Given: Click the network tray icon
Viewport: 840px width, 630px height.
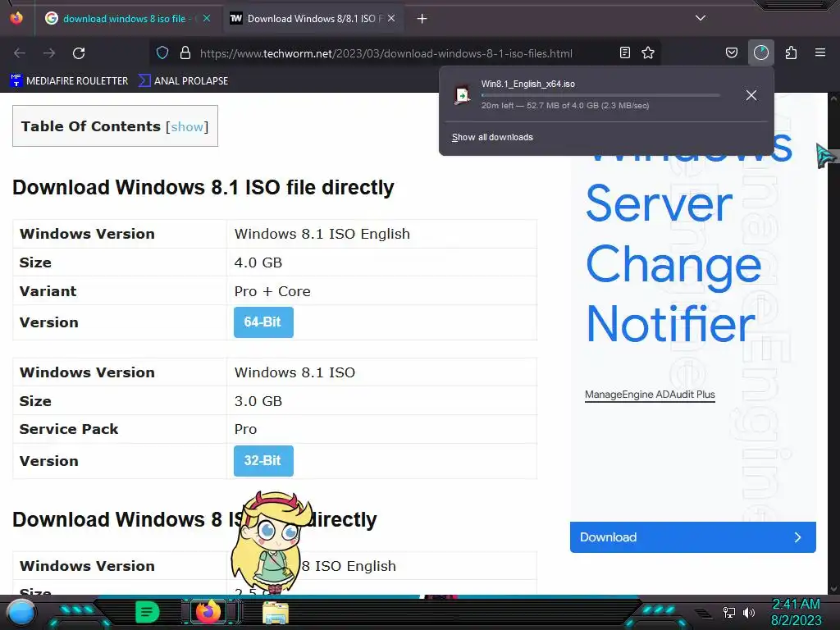Looking at the screenshot, I should (729, 612).
